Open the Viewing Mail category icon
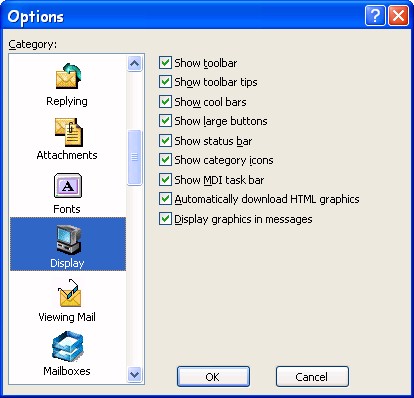The image size is (414, 398). click(x=69, y=293)
